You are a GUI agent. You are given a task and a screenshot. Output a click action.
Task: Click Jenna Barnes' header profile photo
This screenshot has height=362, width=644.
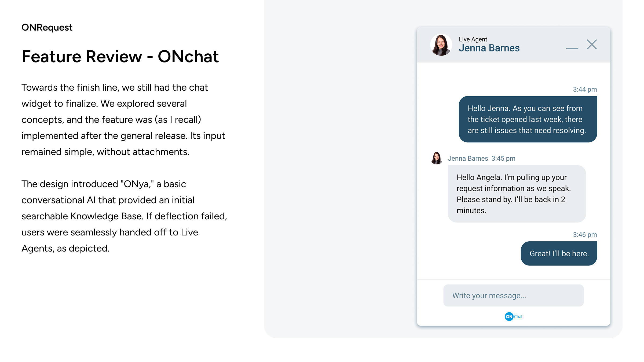point(441,45)
